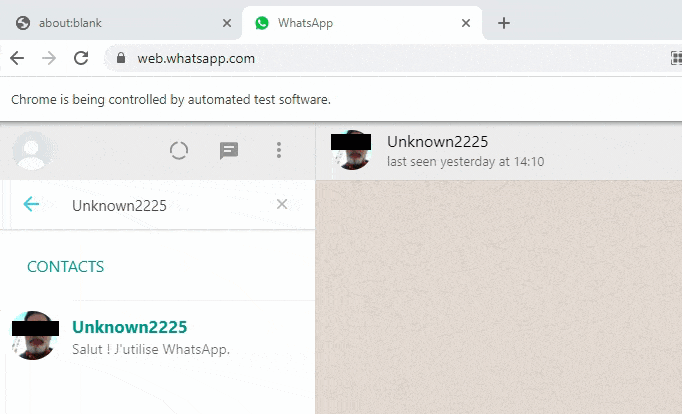Close the about:blank tab

point(227,23)
